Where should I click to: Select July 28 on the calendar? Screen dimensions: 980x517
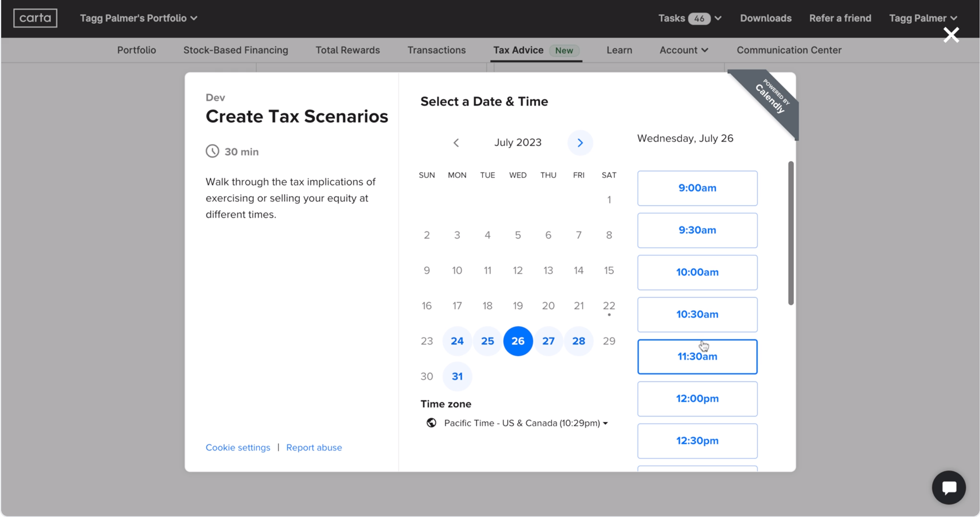pyautogui.click(x=579, y=341)
